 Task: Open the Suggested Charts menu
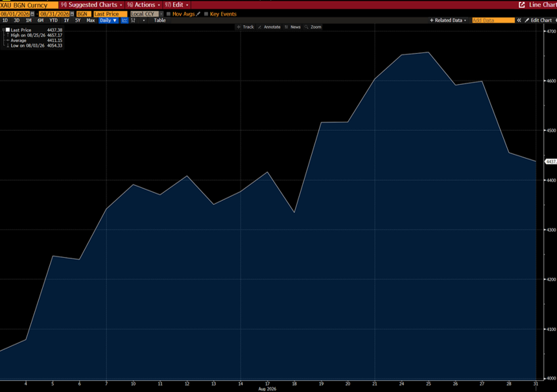click(x=91, y=5)
